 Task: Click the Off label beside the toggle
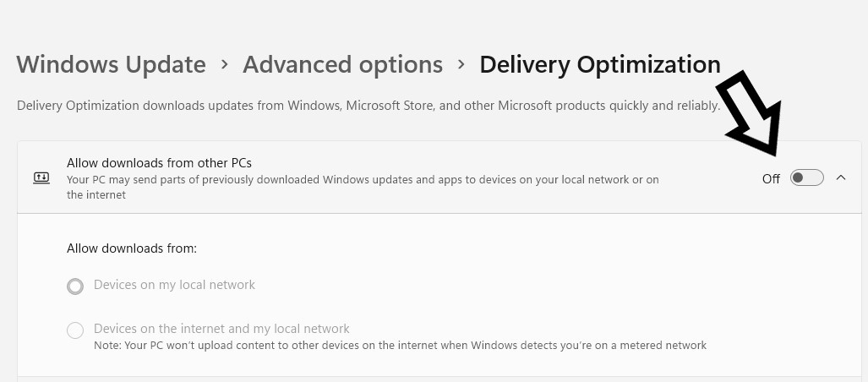point(771,178)
